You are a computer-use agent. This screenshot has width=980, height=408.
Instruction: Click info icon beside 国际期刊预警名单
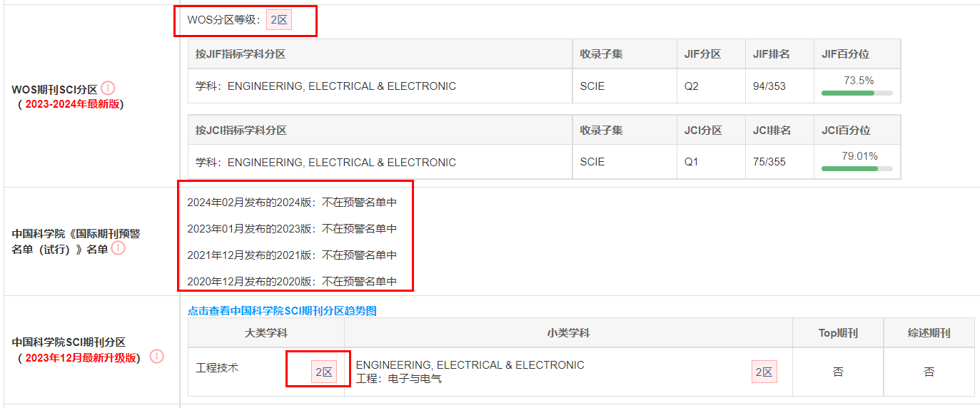(118, 248)
